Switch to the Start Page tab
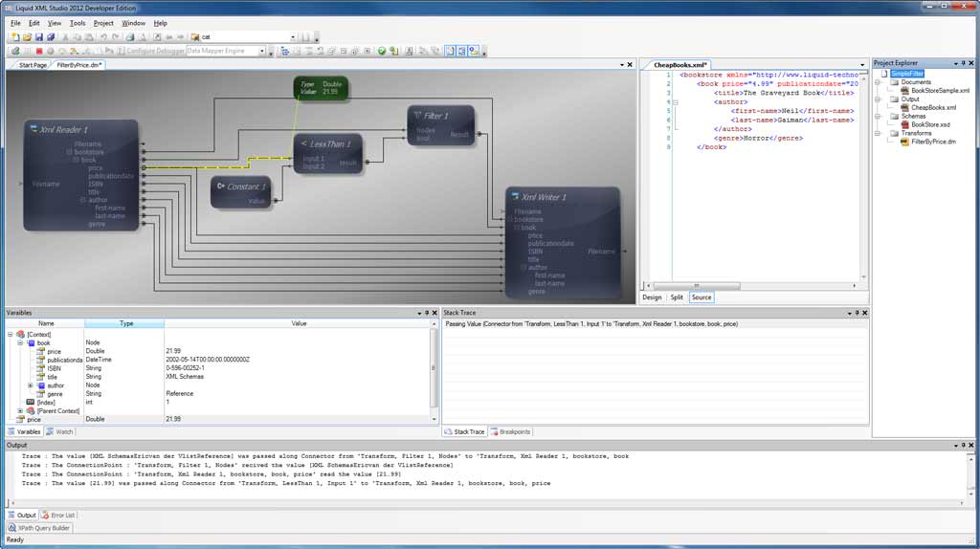This screenshot has width=980, height=549. [33, 65]
